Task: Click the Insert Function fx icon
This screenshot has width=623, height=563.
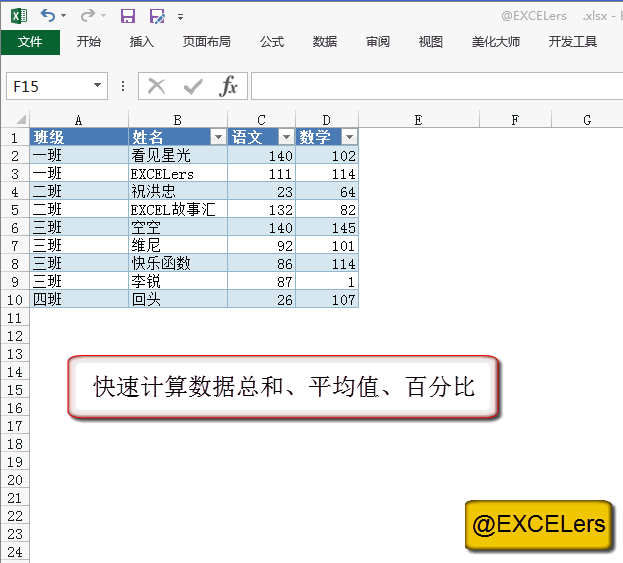Action: pyautogui.click(x=229, y=86)
